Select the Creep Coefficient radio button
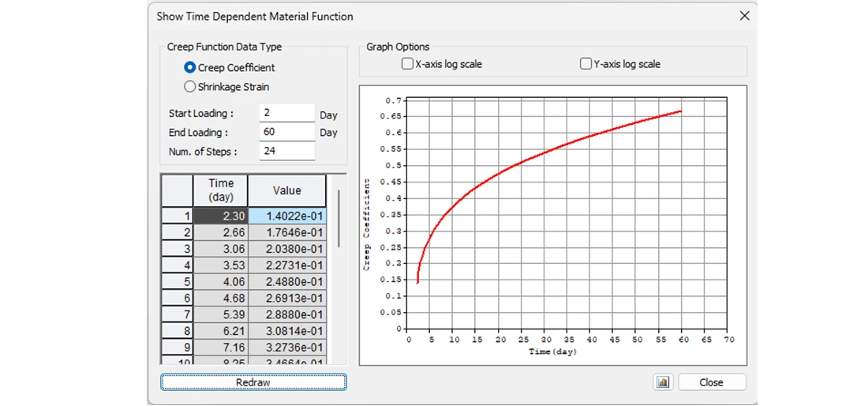Viewport: 868px width, 406px height. tap(189, 68)
